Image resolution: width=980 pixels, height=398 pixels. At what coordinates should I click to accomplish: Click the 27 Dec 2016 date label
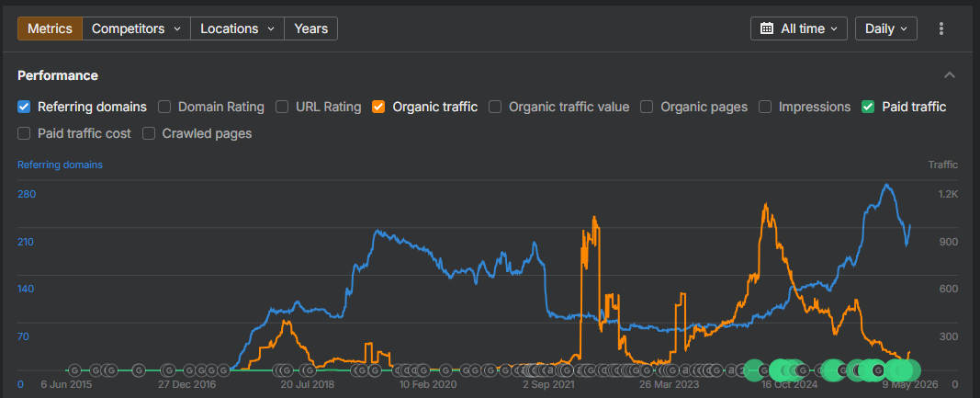point(186,384)
